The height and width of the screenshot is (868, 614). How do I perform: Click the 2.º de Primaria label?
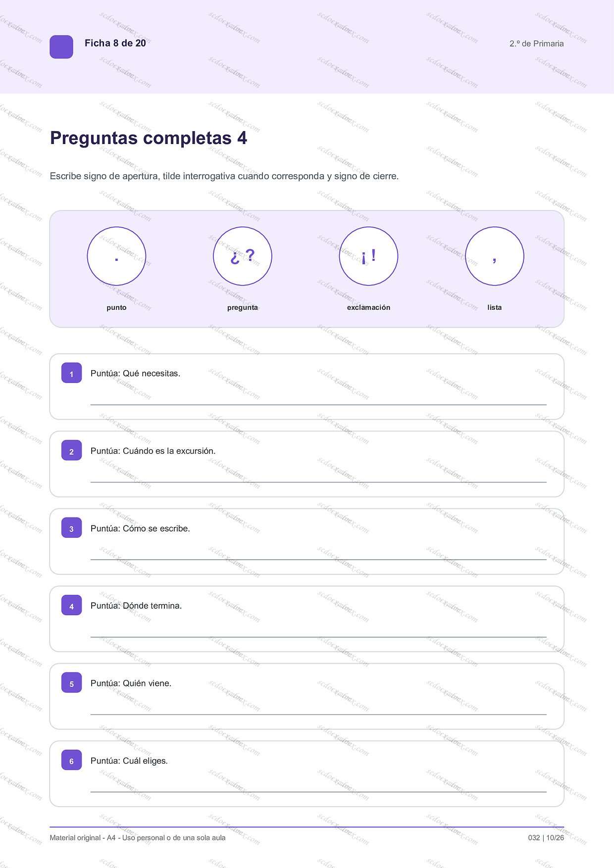(x=537, y=44)
